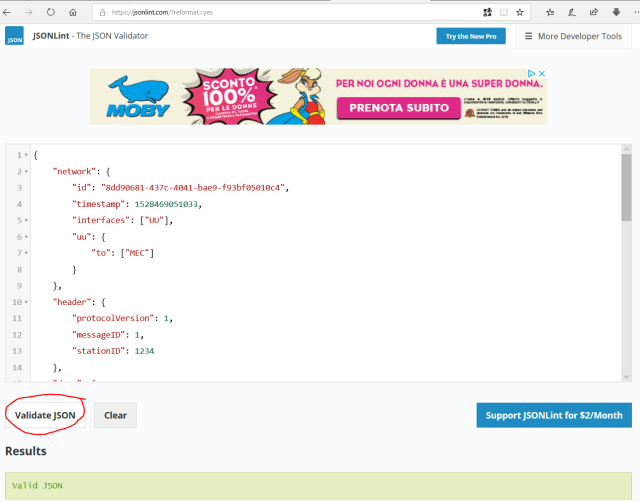Clear the JSON editor with Clear button

(115, 415)
